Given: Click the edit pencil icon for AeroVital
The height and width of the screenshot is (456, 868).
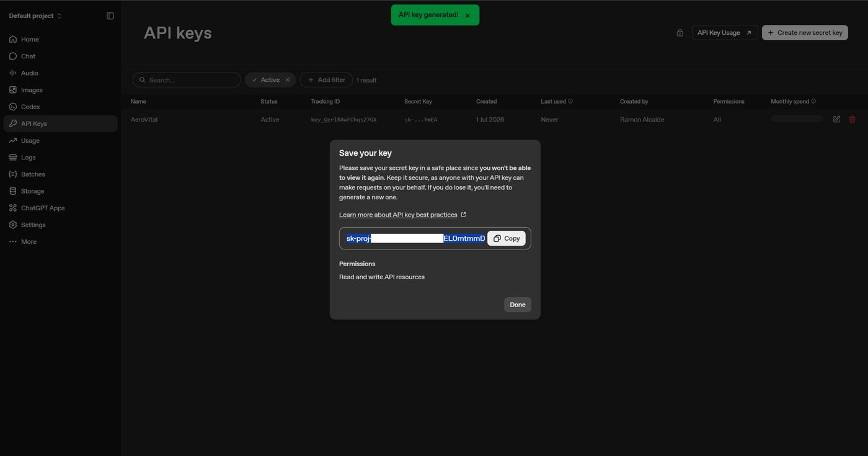Looking at the screenshot, I should click(x=836, y=119).
